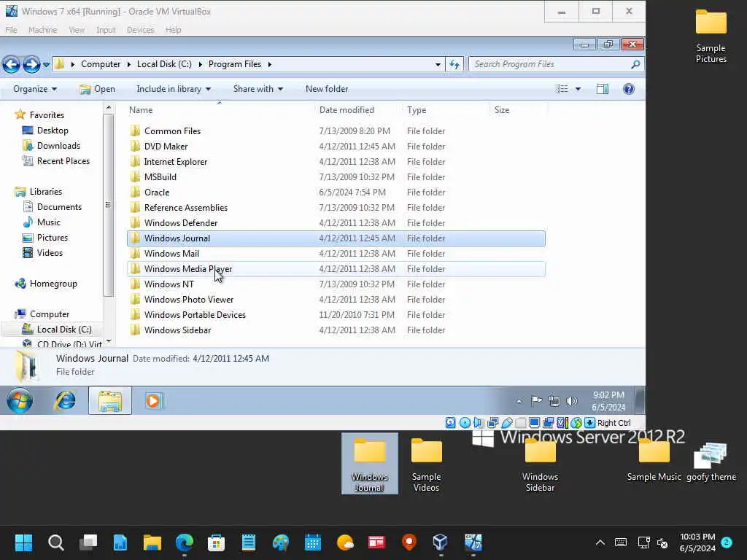Click the Windows 7 Start orb
Viewport: 747px width, 560px height.
(20, 401)
